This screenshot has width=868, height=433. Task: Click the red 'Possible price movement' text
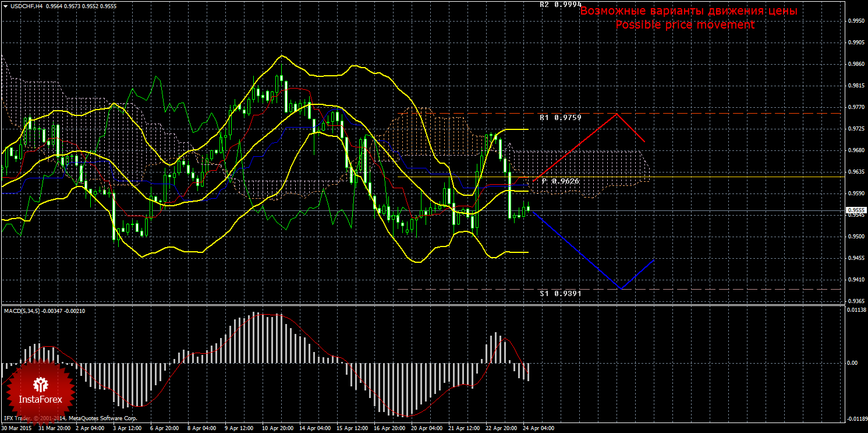pos(685,25)
